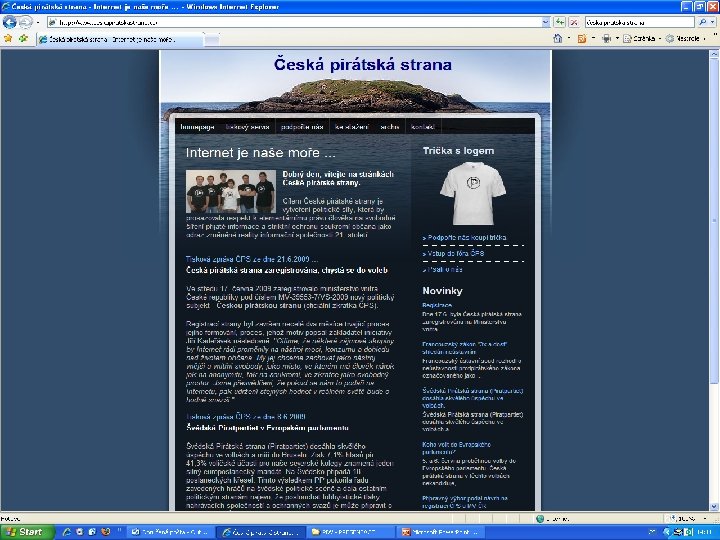Click the Add to Favorites icon

(x=23, y=39)
